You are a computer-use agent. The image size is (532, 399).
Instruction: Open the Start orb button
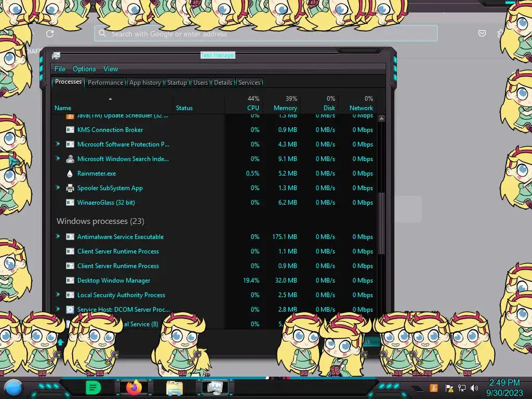14,388
